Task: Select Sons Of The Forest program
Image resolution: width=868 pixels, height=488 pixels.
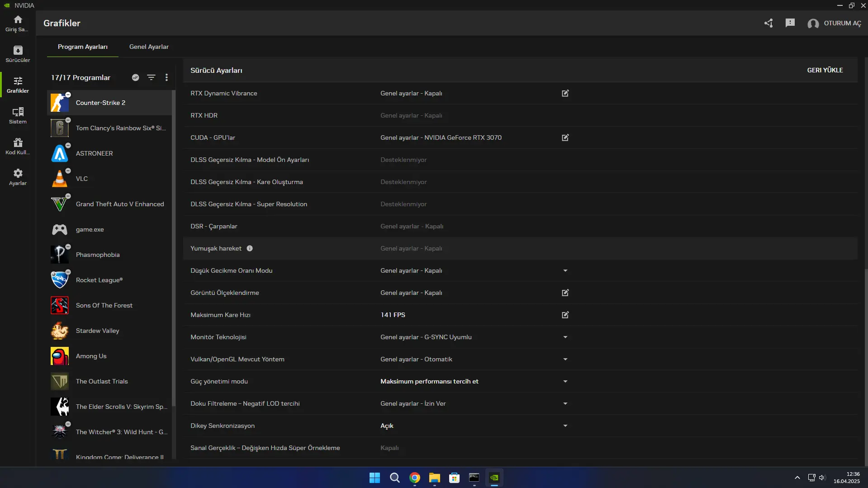Action: [109, 305]
